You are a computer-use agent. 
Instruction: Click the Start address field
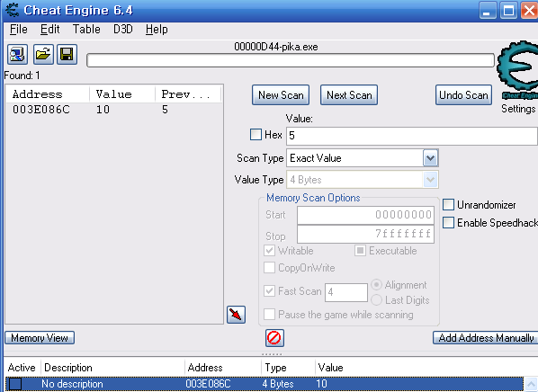pyautogui.click(x=366, y=215)
